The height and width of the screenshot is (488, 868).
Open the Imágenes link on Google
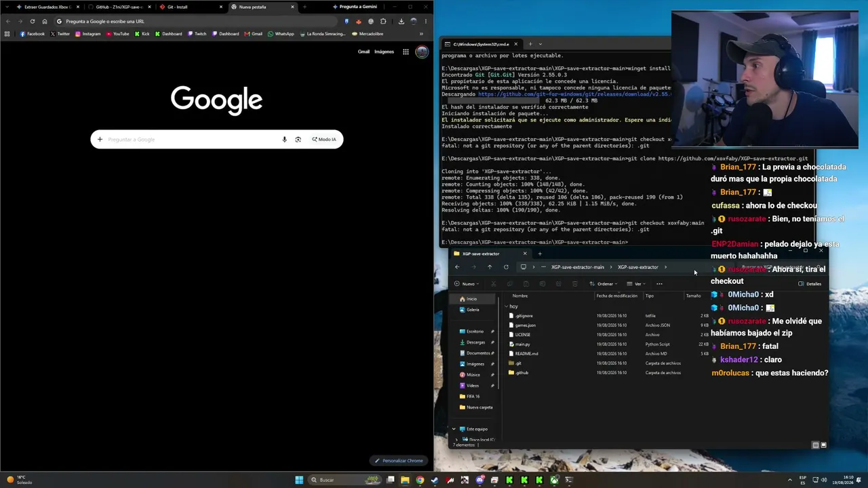tap(384, 52)
